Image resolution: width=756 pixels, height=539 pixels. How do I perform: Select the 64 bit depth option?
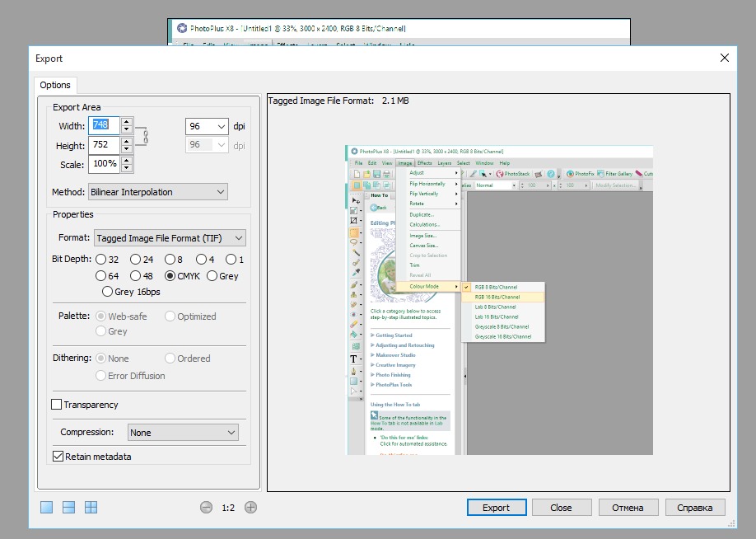(x=107, y=276)
